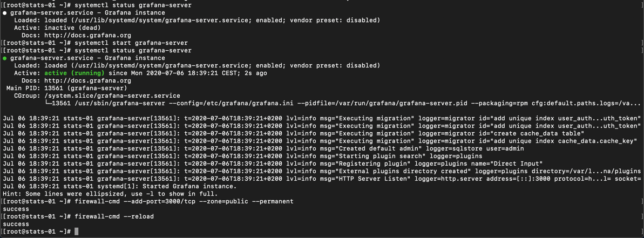Open the docs.grafana.org link under active status
Image resolution: width=644 pixels, height=238 pixels.
(87, 80)
